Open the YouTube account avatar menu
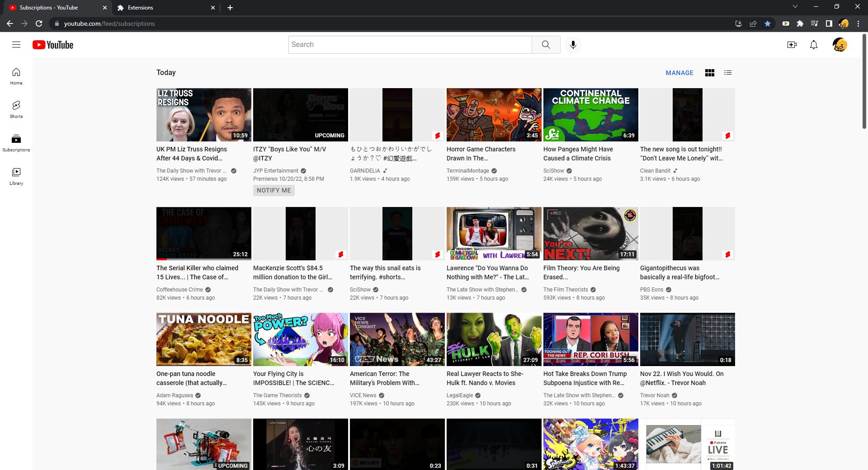This screenshot has height=470, width=868. click(x=840, y=45)
